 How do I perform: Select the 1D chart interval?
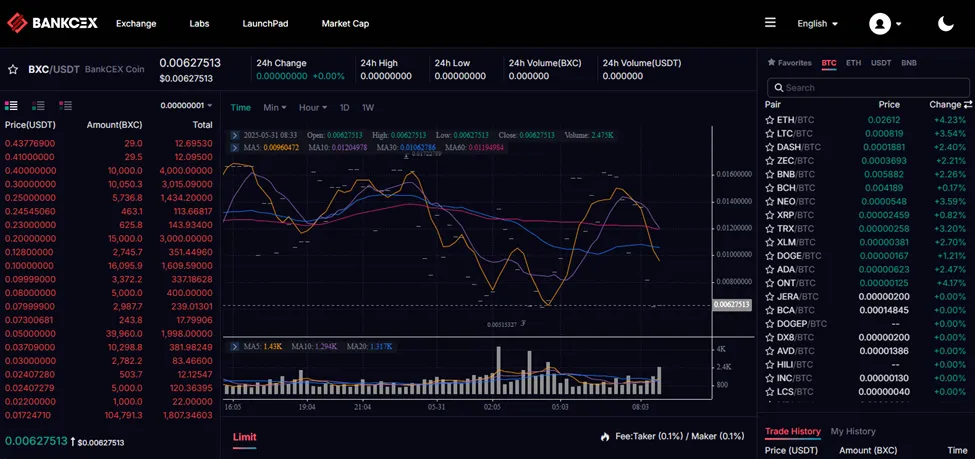[344, 108]
